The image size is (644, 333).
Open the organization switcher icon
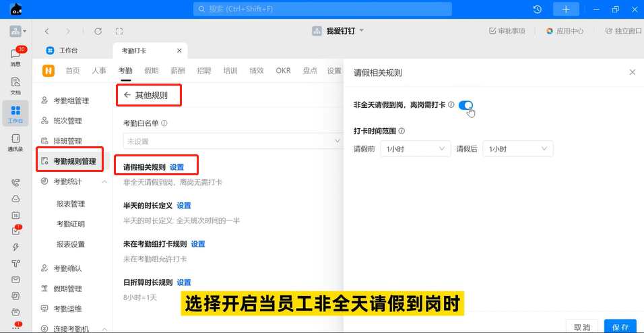(x=18, y=31)
